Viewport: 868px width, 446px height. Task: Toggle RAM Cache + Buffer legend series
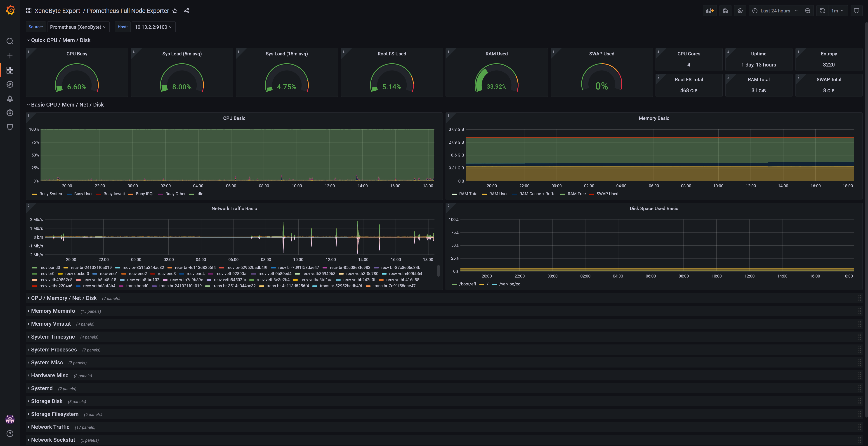[x=538, y=194]
